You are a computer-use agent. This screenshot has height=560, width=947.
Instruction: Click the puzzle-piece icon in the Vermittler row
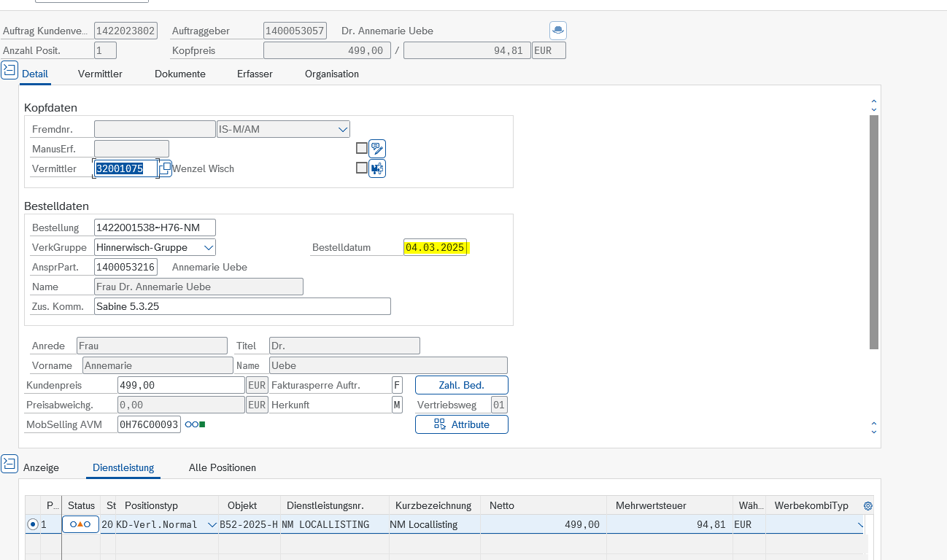(377, 168)
